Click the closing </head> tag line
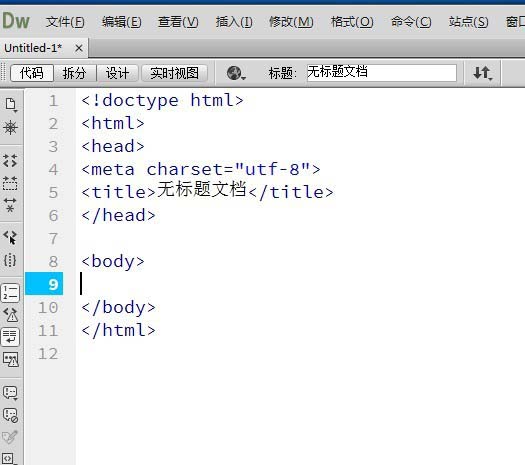The image size is (525, 465). (x=119, y=215)
